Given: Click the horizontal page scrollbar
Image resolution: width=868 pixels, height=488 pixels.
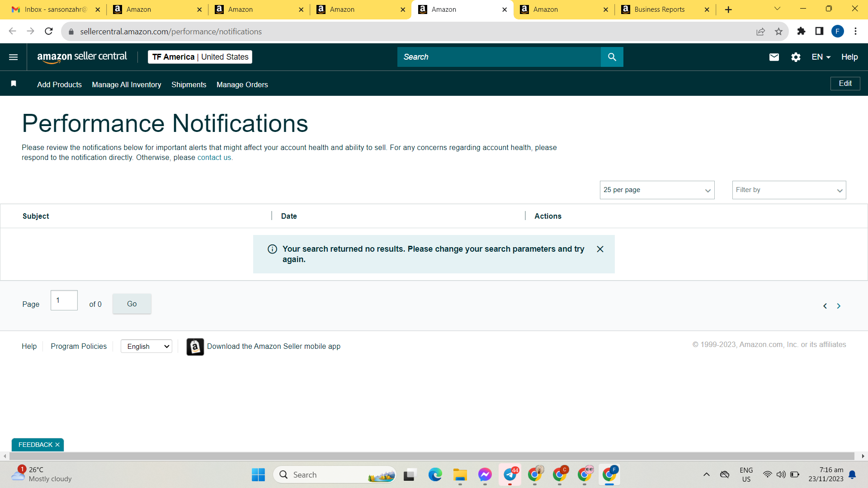Looking at the screenshot, I should pyautogui.click(x=432, y=456).
